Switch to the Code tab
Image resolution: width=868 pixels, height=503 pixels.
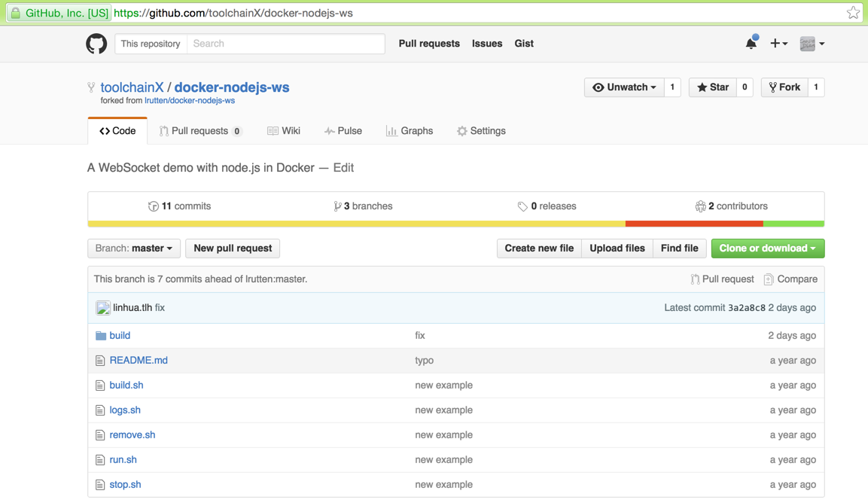pos(117,131)
